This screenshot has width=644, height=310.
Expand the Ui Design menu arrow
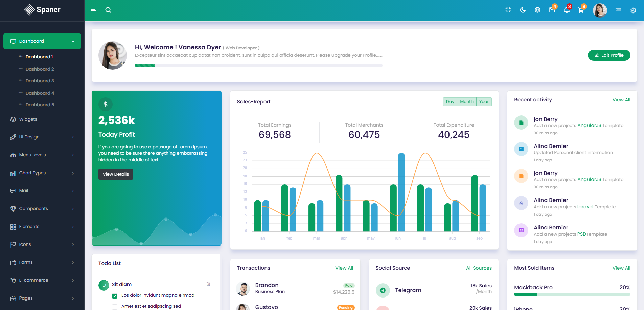pos(73,137)
